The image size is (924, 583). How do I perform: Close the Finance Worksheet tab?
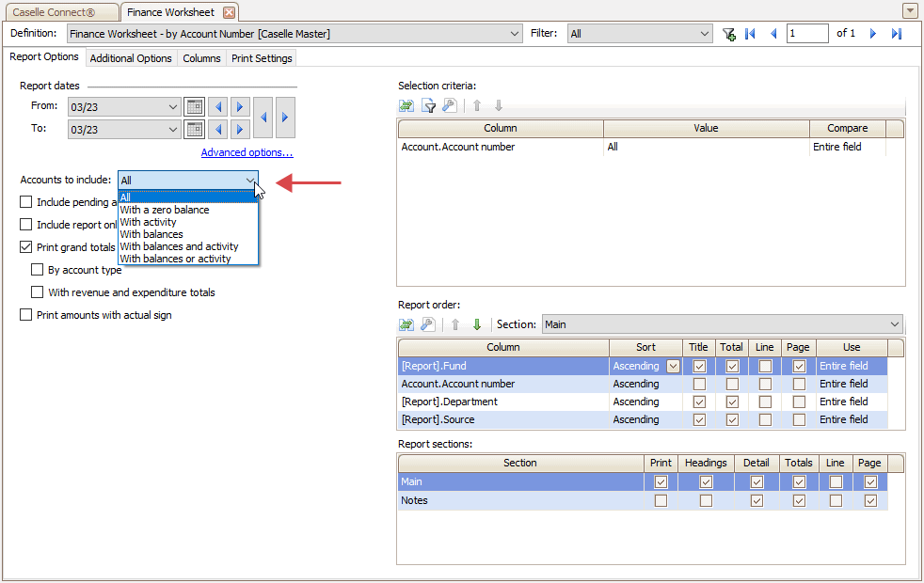coord(229,12)
